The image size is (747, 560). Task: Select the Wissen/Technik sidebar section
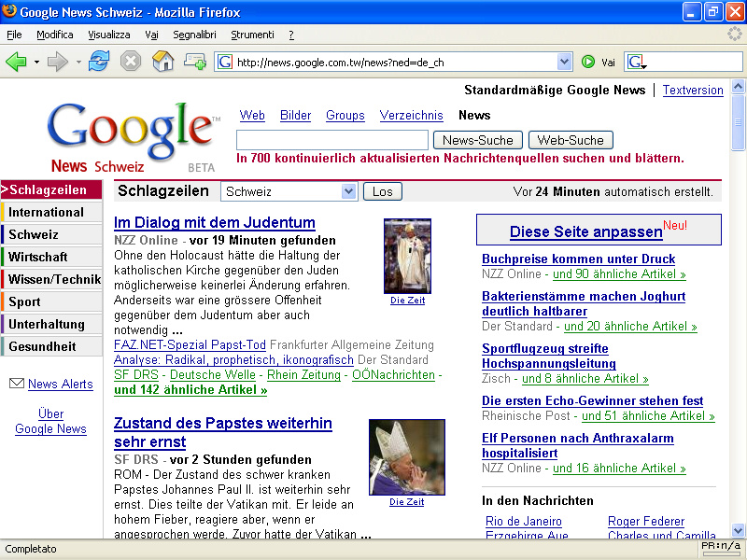[51, 279]
